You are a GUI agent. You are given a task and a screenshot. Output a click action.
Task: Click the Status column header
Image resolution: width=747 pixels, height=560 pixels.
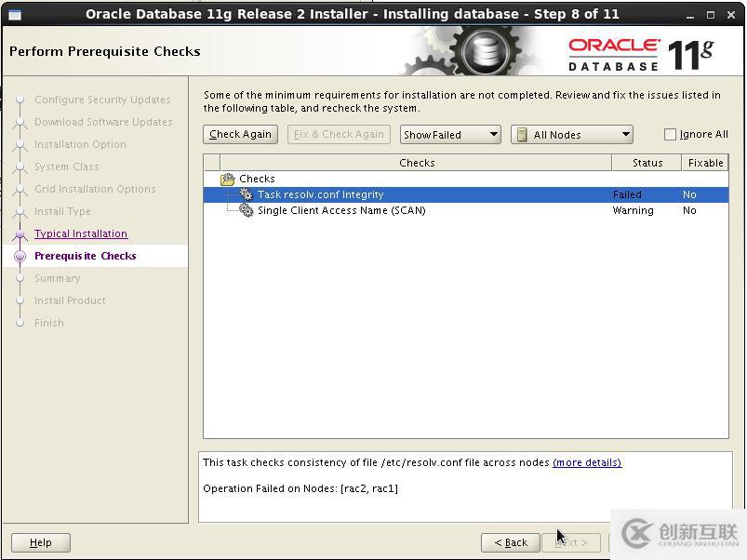point(647,163)
